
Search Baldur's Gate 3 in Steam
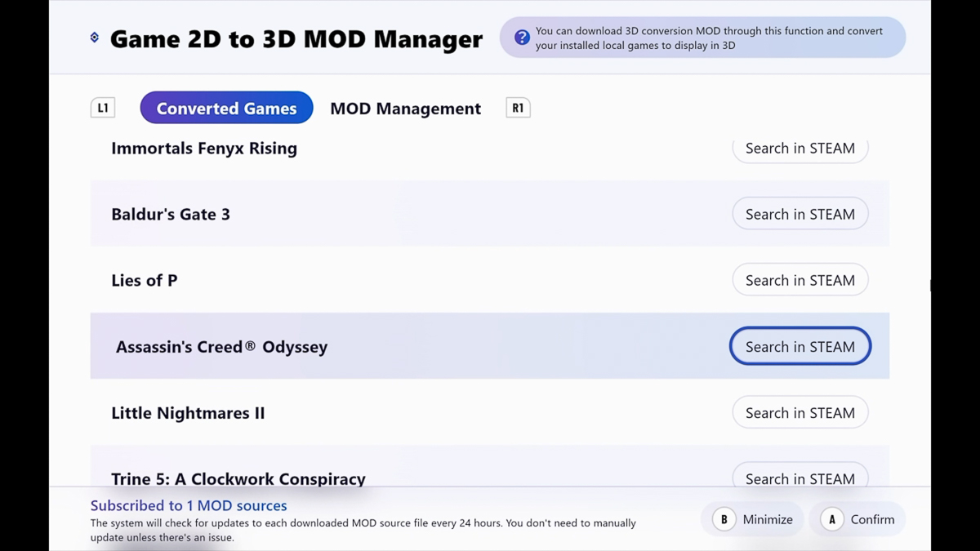click(x=800, y=214)
